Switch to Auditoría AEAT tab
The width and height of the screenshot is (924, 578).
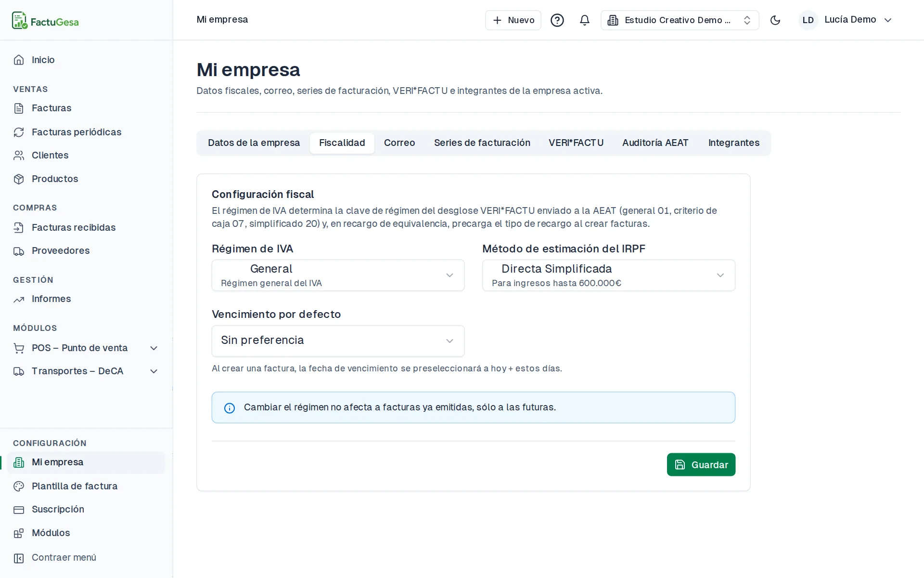point(655,143)
